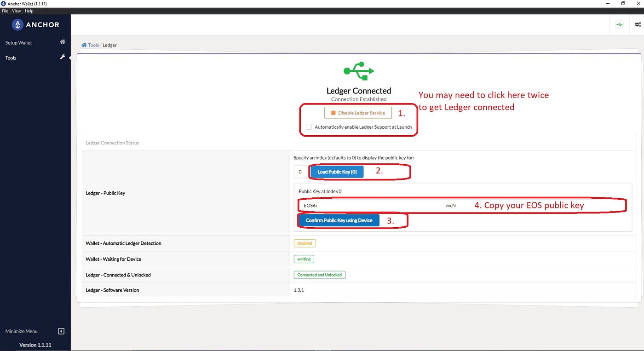Image resolution: width=644 pixels, height=351 pixels.
Task: Select Setup Wallet in sidebar
Action: (19, 43)
